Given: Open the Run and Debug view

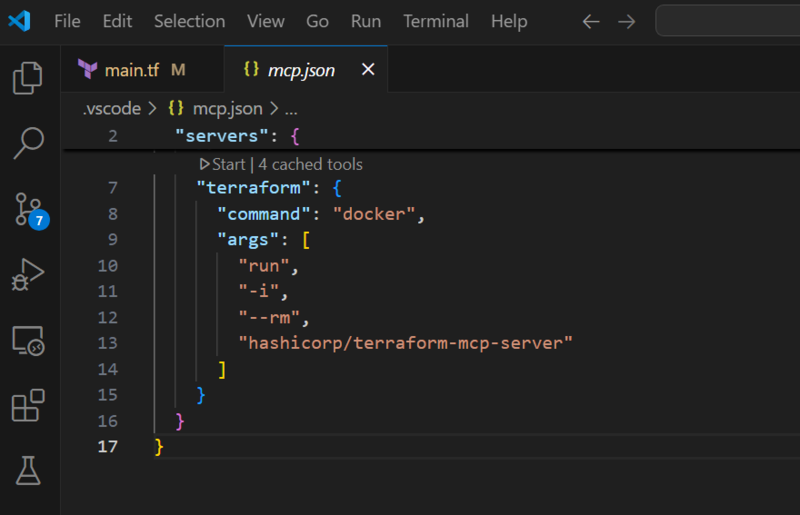Looking at the screenshot, I should click(28, 275).
